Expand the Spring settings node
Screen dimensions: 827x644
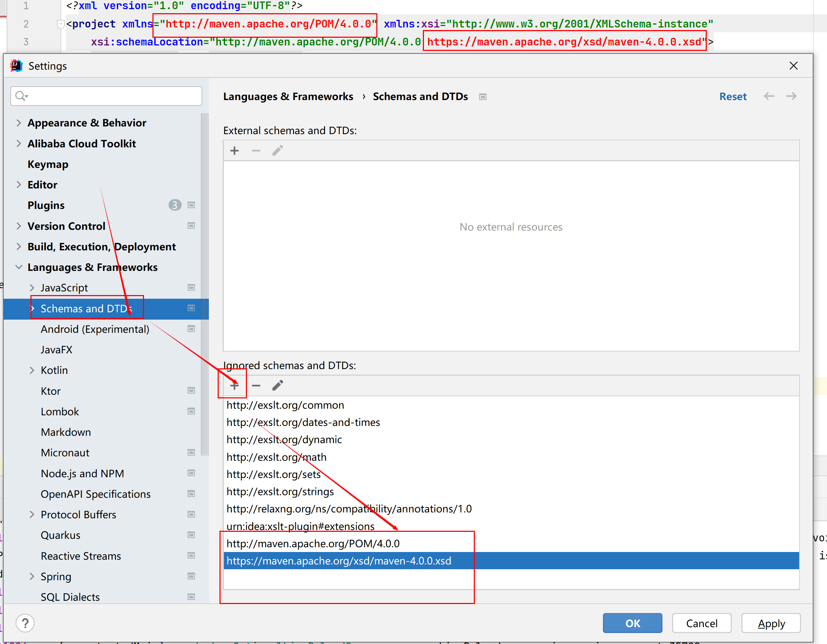click(32, 576)
